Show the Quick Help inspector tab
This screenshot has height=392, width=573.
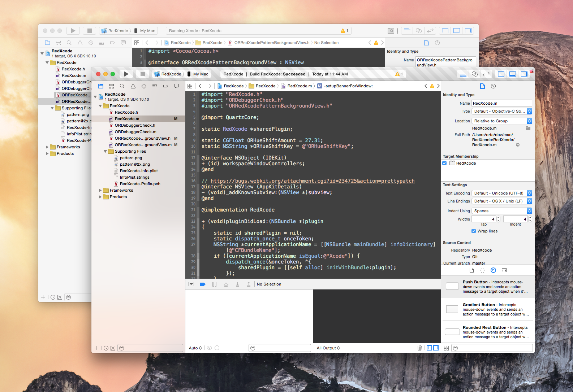(x=494, y=86)
